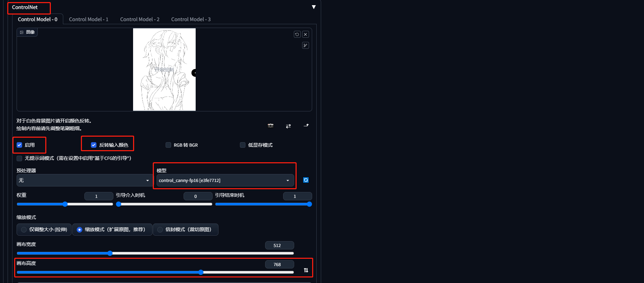Enable the RGB 转 BGR checkbox
644x283 pixels.
pos(168,145)
